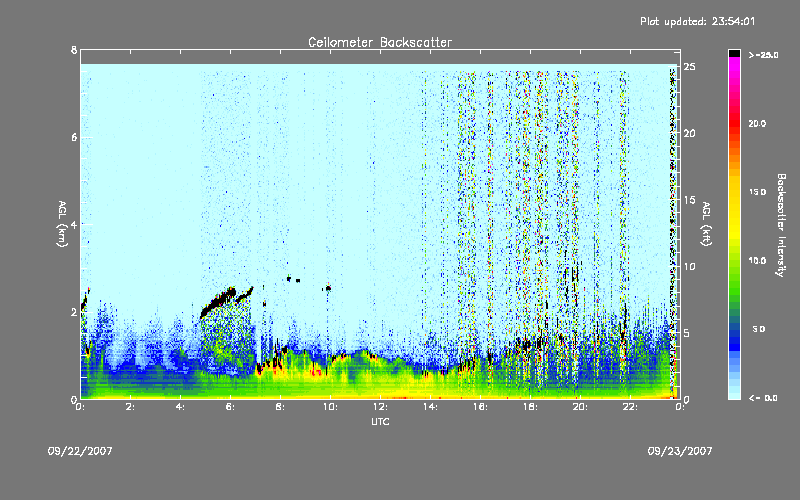Click the '<- 0.0' colorbar minimum label
This screenshot has height=500, width=800.
click(763, 398)
